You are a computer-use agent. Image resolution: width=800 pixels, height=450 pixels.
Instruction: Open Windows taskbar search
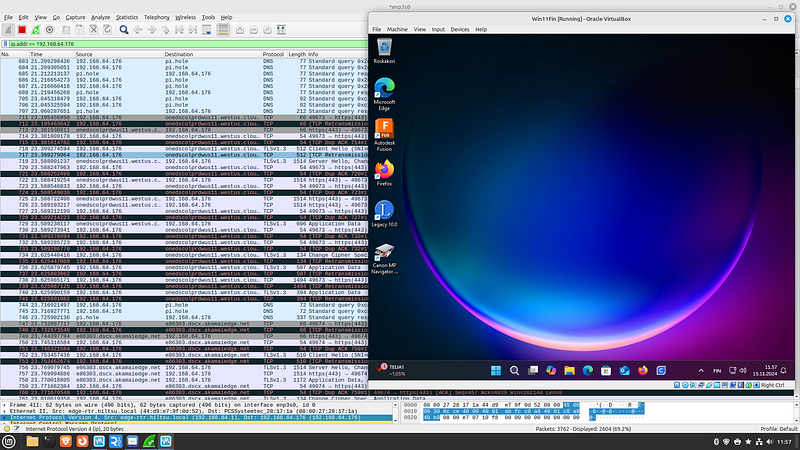514,371
